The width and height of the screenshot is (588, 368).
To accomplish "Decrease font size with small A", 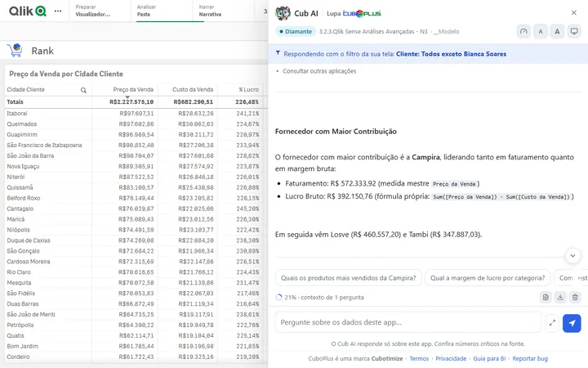I will 541,32.
